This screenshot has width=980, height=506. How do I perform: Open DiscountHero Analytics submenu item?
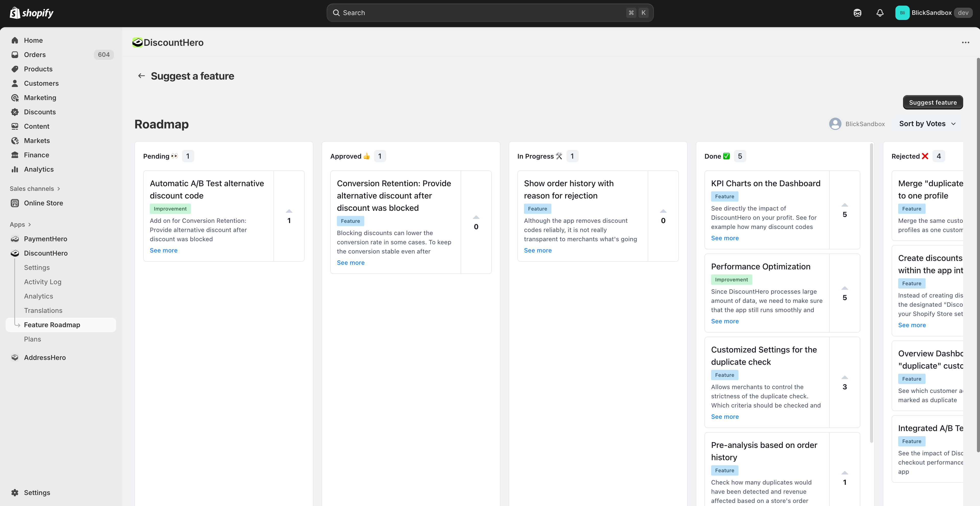pos(38,296)
